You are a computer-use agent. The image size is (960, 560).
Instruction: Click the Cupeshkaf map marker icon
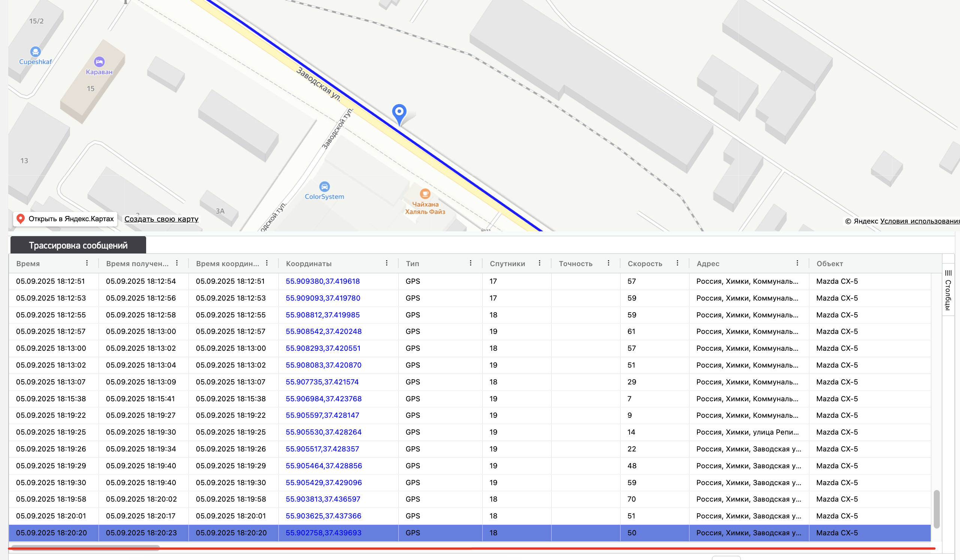click(x=36, y=51)
